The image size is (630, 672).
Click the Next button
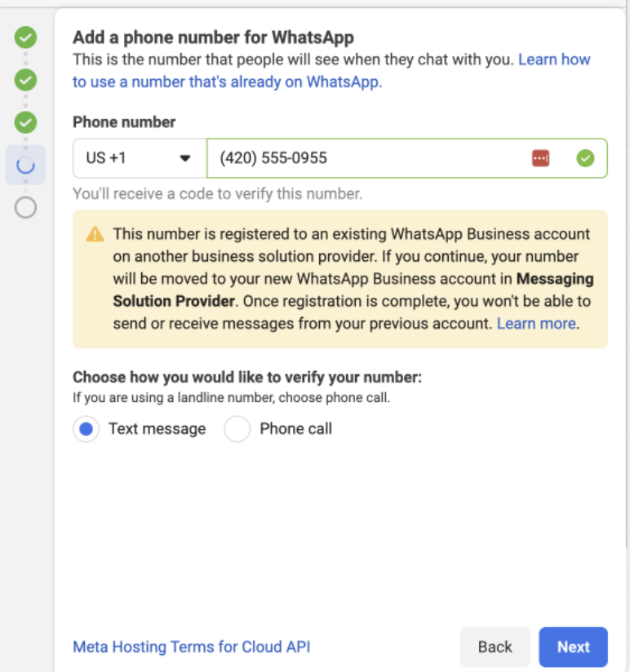[x=573, y=647]
